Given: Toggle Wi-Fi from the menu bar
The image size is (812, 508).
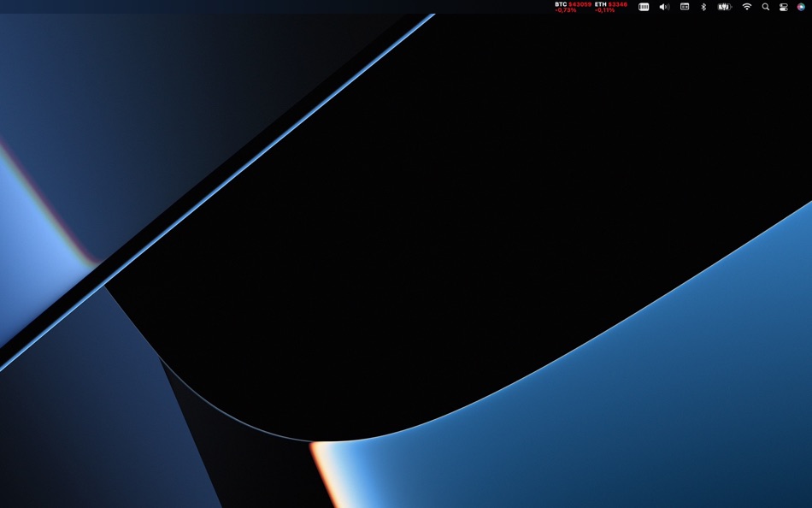Looking at the screenshot, I should point(746,7).
